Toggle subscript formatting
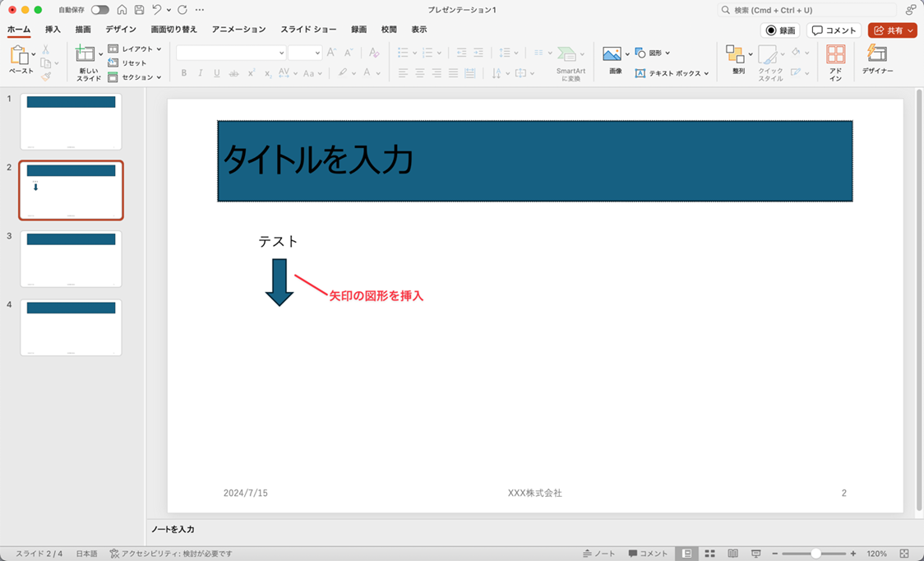The height and width of the screenshot is (561, 924). pos(267,73)
